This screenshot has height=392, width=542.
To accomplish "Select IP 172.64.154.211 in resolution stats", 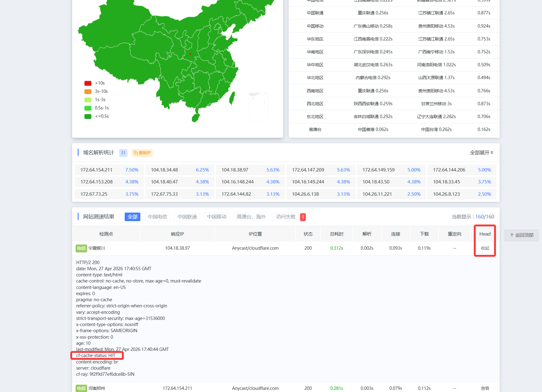I will pyautogui.click(x=96, y=170).
